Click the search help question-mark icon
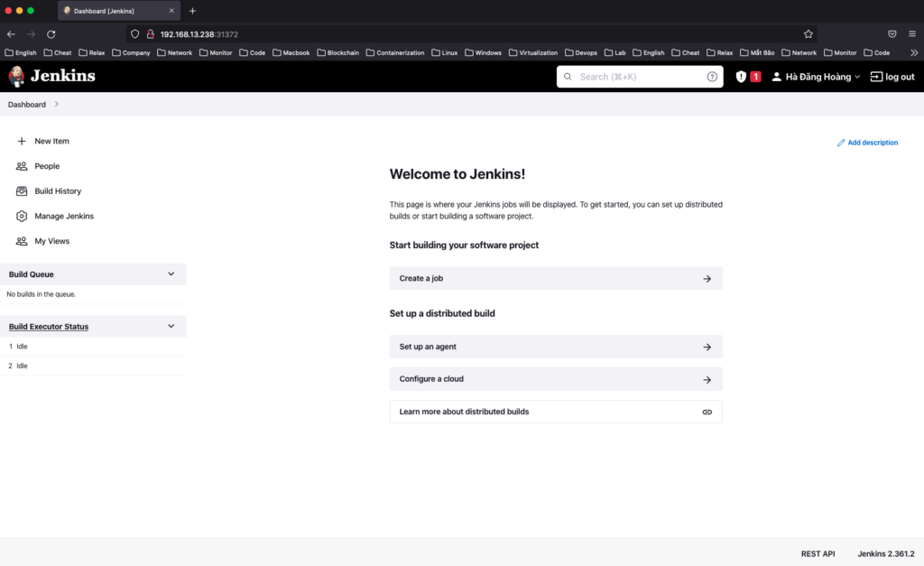924x566 pixels. point(712,77)
